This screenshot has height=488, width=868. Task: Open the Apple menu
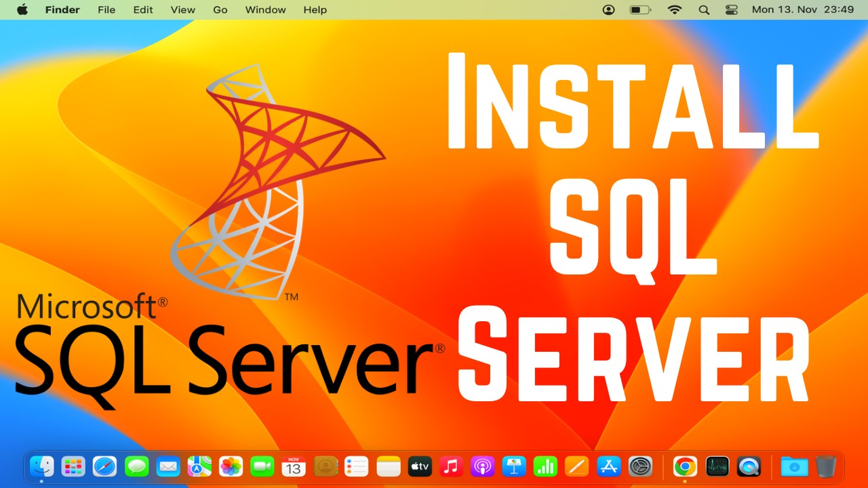tap(22, 9)
